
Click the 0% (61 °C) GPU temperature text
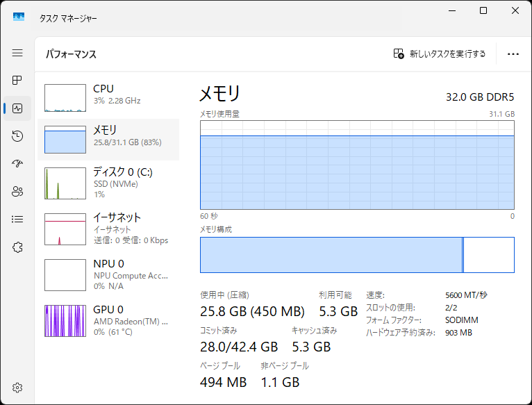click(x=113, y=332)
